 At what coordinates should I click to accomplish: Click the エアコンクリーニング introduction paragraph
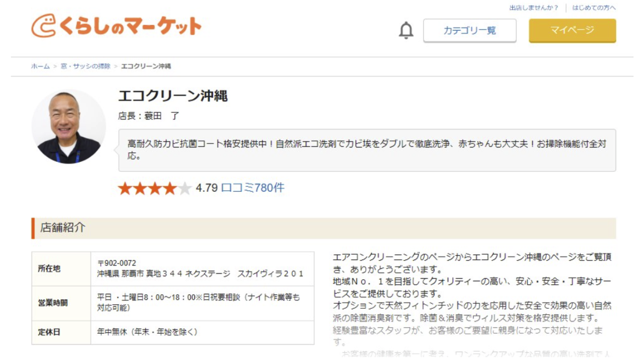coord(472,263)
